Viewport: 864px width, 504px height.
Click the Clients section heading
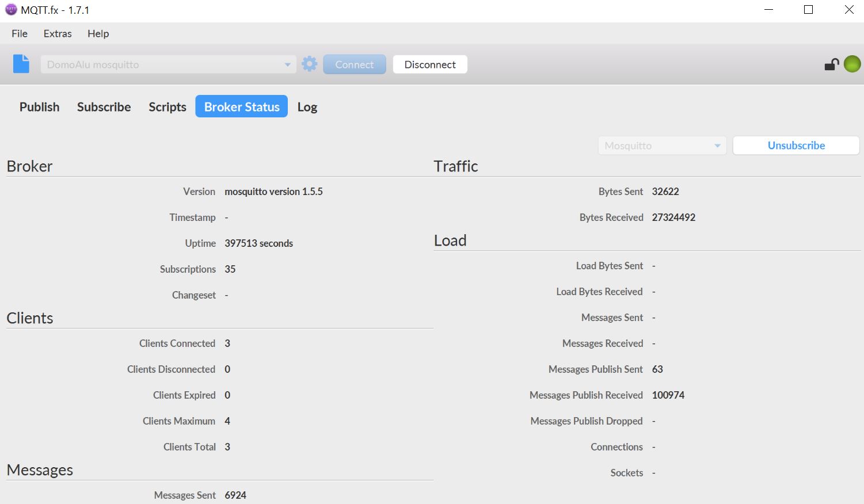coord(30,318)
